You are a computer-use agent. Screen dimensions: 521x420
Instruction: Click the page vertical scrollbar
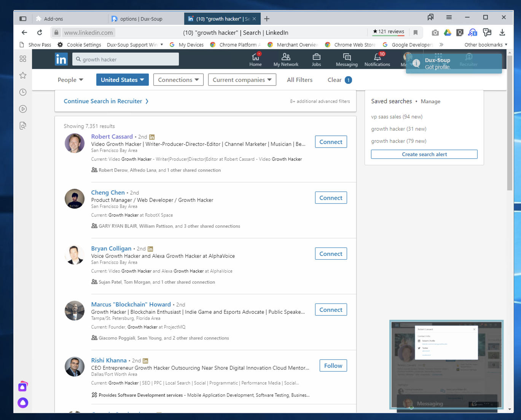[x=510, y=123]
